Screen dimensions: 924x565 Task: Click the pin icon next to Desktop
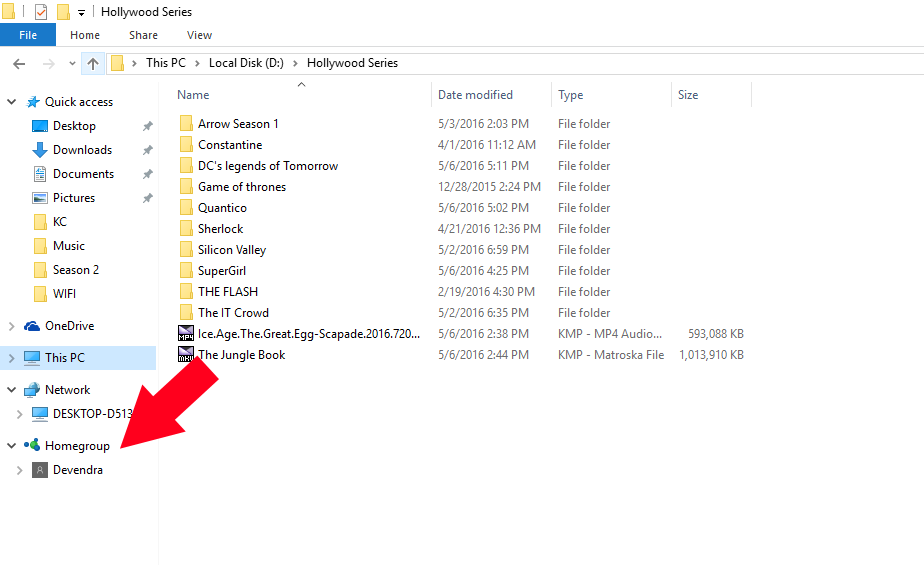coord(147,126)
